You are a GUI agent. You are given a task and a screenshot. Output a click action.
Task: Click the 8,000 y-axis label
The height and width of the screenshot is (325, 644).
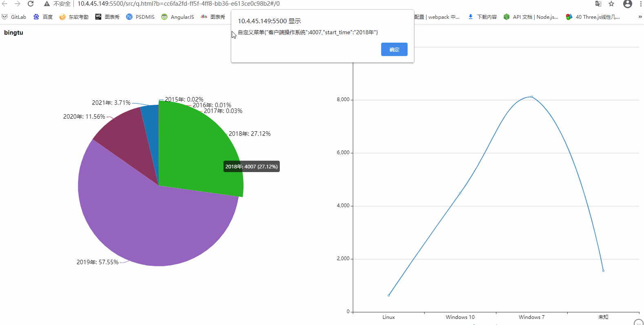tap(343, 99)
